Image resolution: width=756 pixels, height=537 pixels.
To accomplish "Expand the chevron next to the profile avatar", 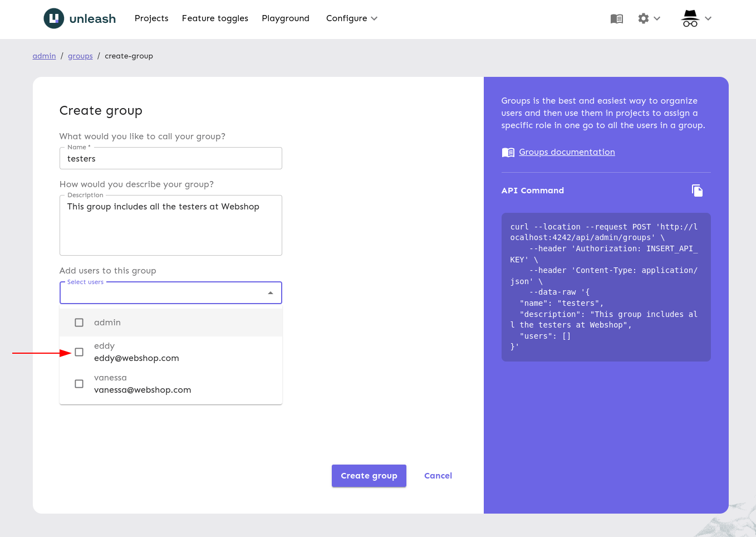I will [x=708, y=18].
